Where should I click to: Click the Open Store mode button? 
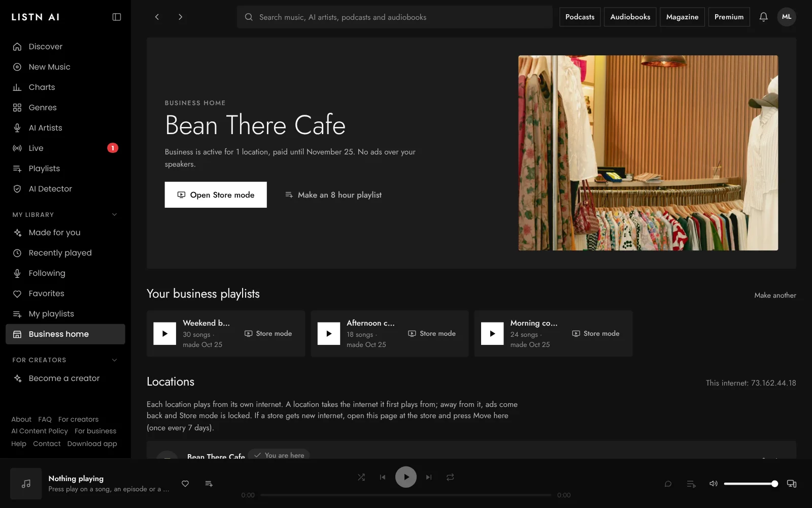[216, 195]
